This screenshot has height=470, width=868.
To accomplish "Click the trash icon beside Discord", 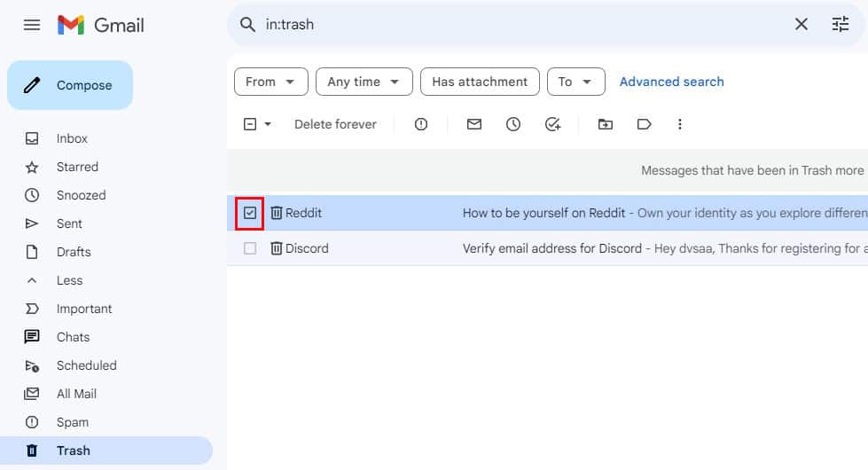I will [277, 248].
